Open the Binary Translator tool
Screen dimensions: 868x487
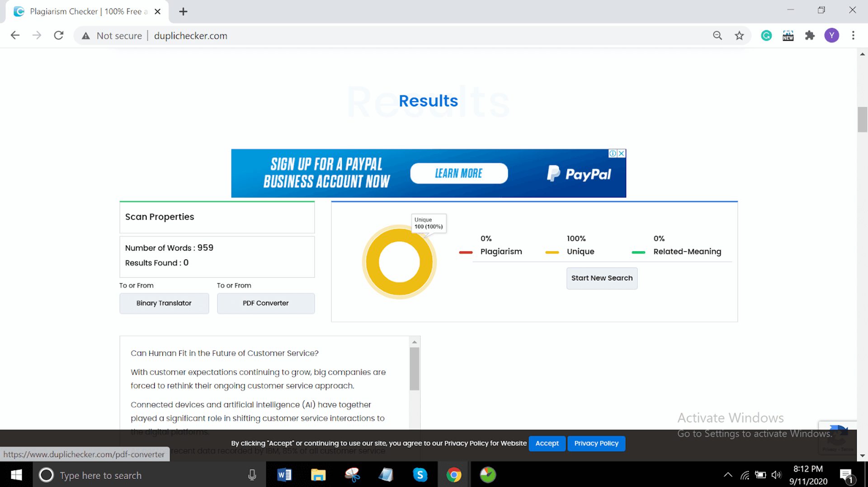point(164,303)
